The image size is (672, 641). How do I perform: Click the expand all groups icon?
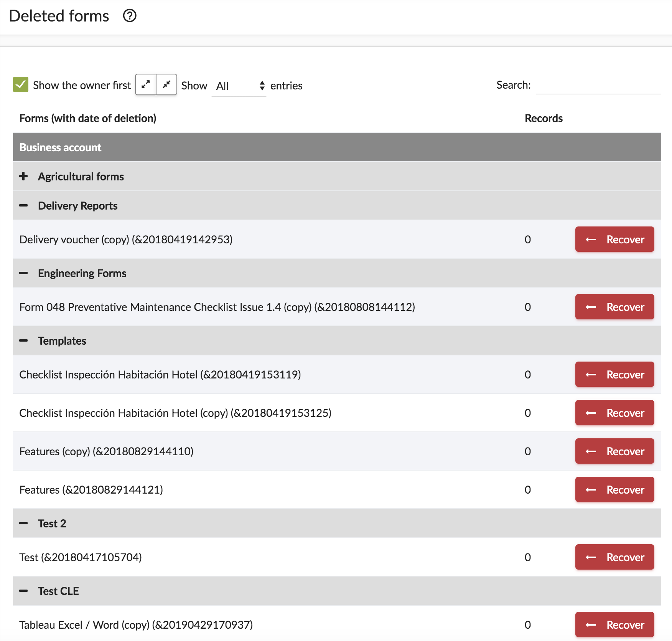(146, 84)
